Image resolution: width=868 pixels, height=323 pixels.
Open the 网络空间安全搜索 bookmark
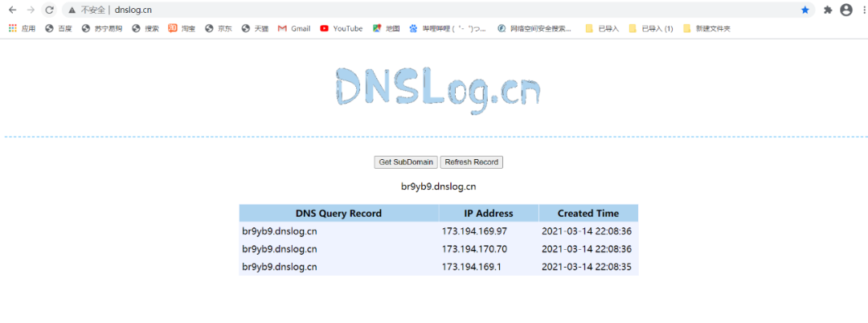click(534, 28)
